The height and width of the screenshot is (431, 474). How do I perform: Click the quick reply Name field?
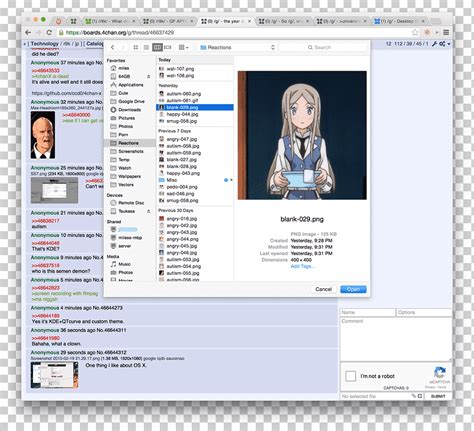367,312
